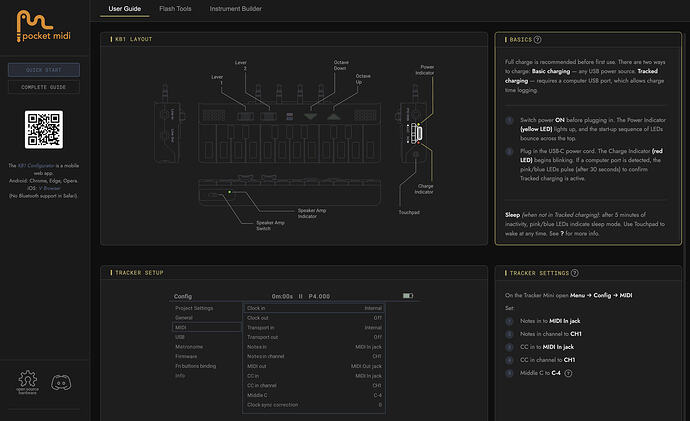
Task: Click the Speaker Amp Indicator label
Action: [312, 213]
